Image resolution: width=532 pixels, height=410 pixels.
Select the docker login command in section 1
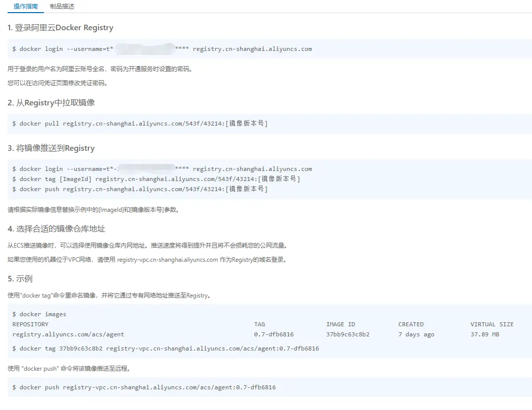pyautogui.click(x=162, y=49)
